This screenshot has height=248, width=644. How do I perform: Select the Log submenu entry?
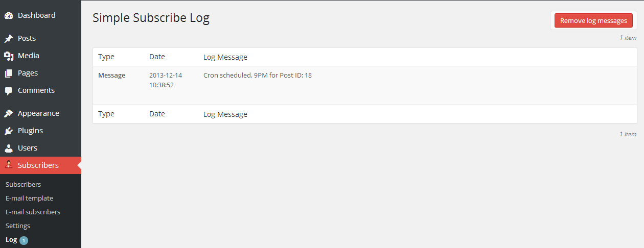[11, 239]
